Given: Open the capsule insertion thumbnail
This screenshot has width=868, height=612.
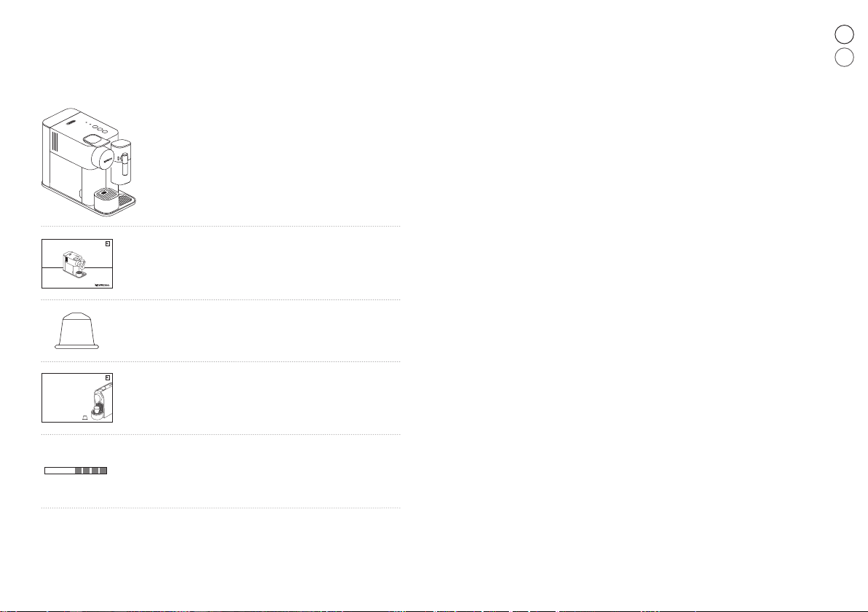Looking at the screenshot, I should (77, 398).
